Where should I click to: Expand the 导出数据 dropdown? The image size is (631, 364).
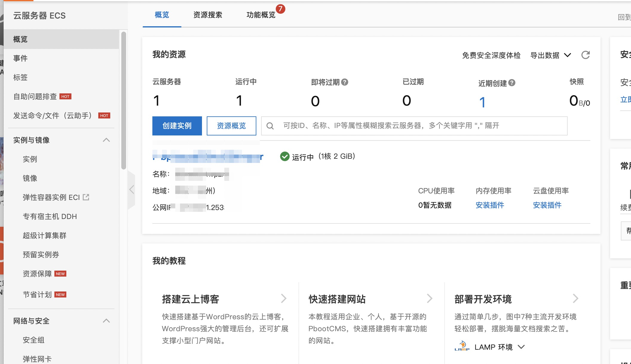coord(551,55)
